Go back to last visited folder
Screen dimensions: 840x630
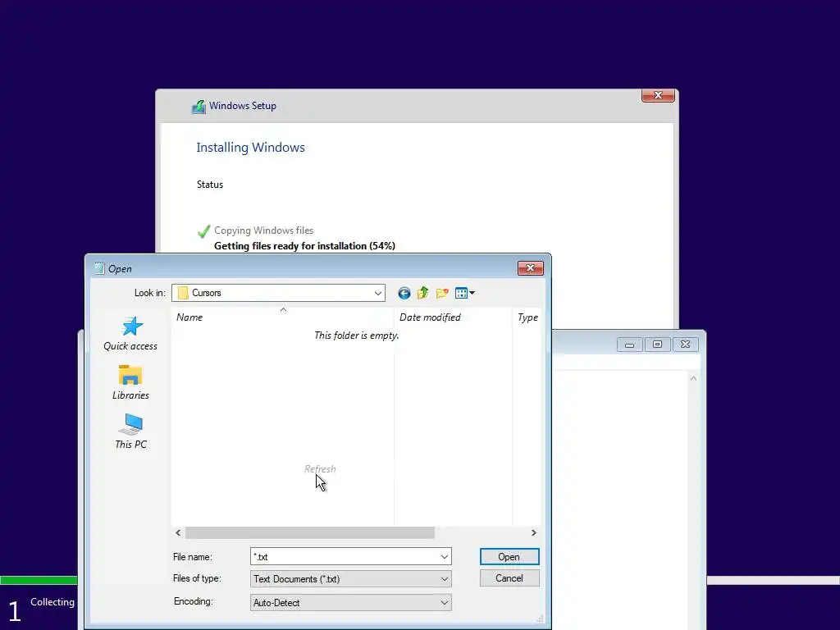click(x=404, y=293)
